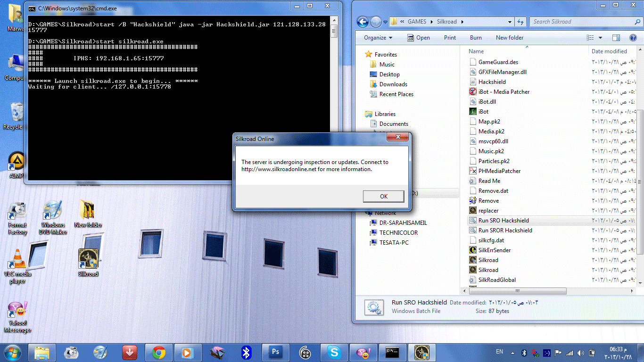Select the Run SROR Hackshield batch file
644x362 pixels.
[501, 230]
